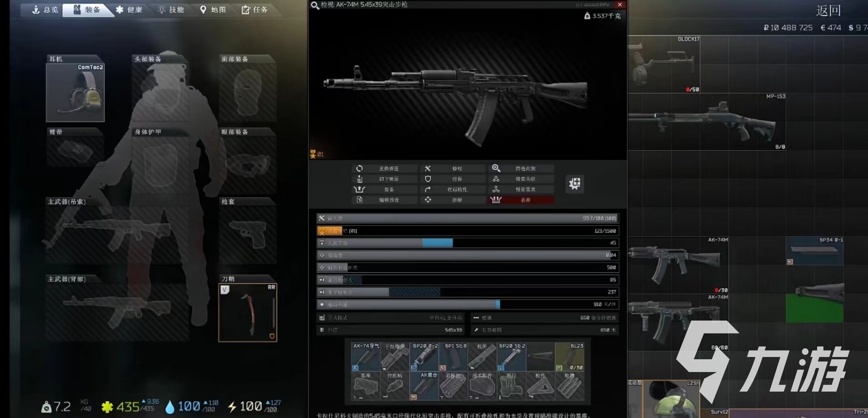
Task: Select the AK-74导气 gas tube mod
Action: [x=366, y=357]
